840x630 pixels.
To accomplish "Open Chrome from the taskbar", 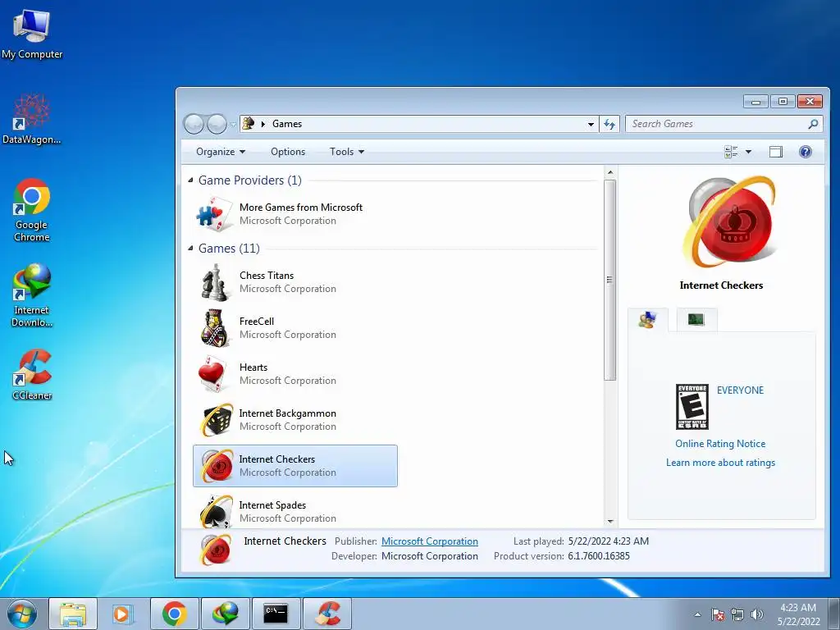I will click(175, 614).
